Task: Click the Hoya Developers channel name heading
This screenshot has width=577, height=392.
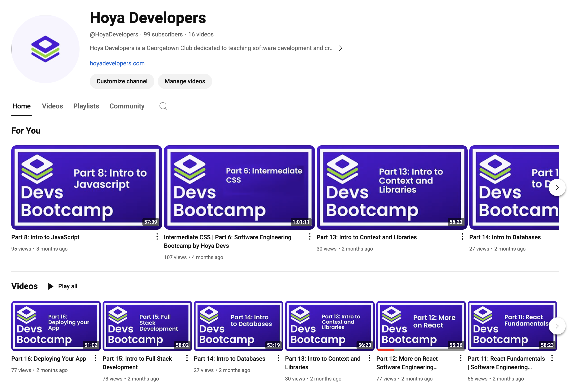Action: 148,18
